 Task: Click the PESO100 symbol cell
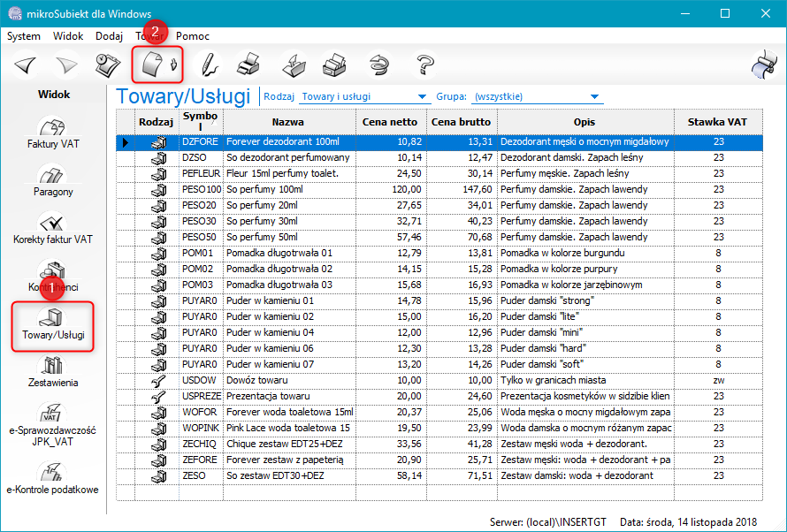(x=202, y=189)
